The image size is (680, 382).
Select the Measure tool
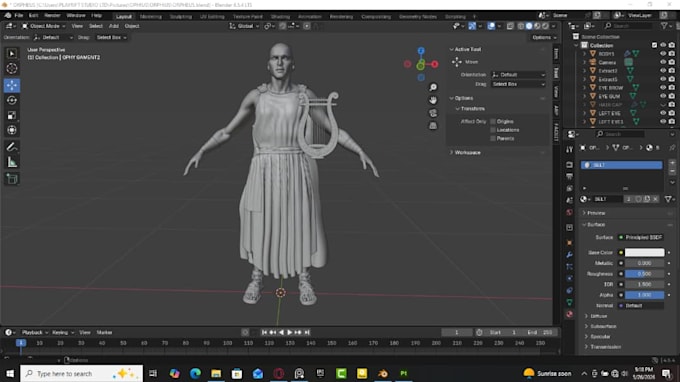pos(12,162)
